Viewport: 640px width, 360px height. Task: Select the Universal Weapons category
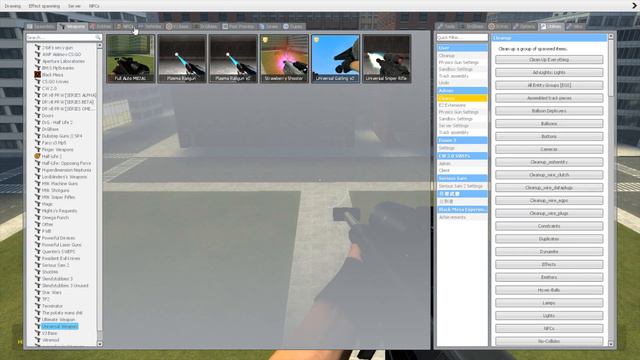60,326
